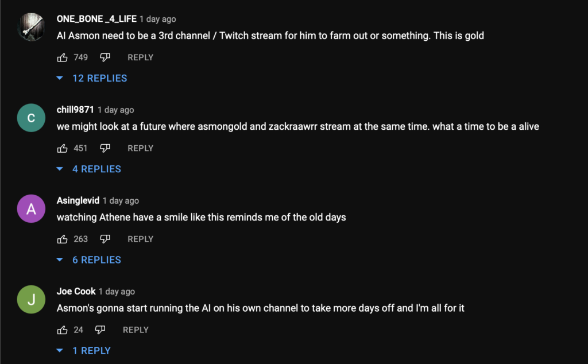588x364 pixels.
Task: Reply to Asinglevid's comment
Action: tap(140, 238)
